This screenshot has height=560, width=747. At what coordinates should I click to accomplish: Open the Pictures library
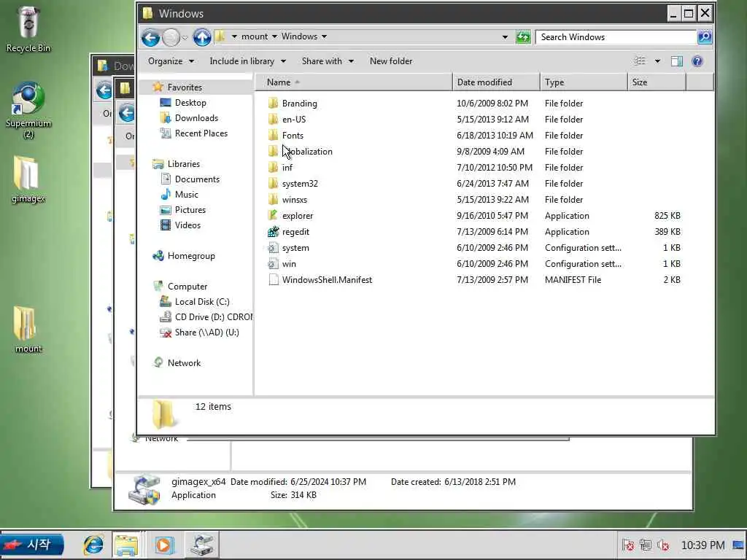click(x=190, y=210)
